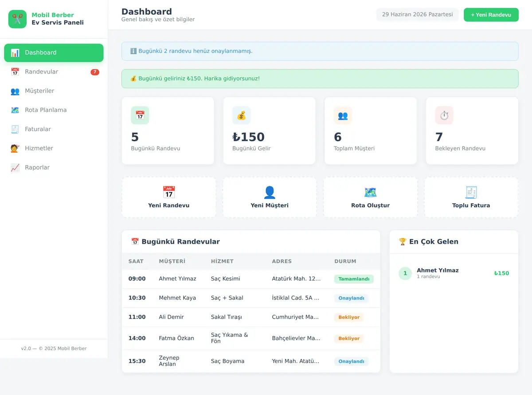The image size is (532, 395).
Task: Click the Bugünkü geliriniz ₺150 success alert
Action: (x=320, y=79)
